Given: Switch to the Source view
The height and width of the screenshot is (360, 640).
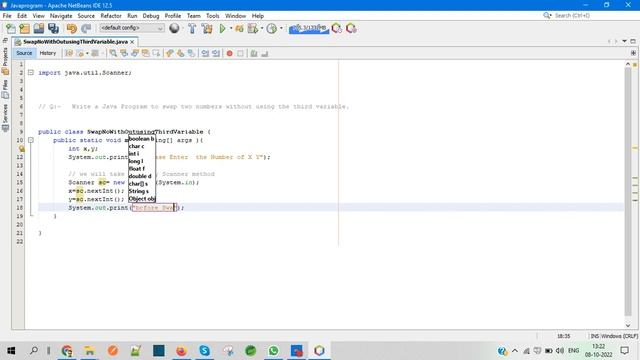Looking at the screenshot, I should point(24,53).
